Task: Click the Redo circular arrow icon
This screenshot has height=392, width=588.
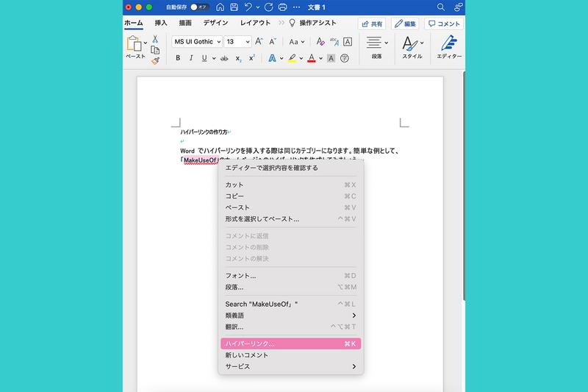Action: 268,7
